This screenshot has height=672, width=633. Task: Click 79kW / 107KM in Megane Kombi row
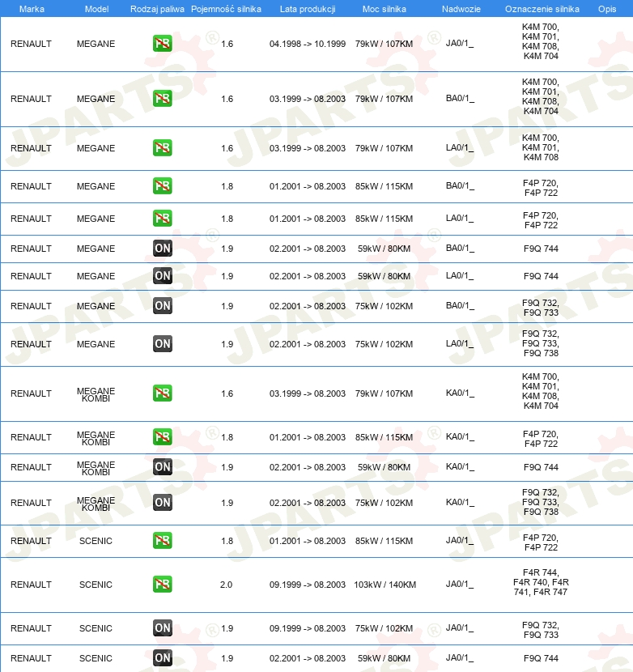pyautogui.click(x=384, y=393)
